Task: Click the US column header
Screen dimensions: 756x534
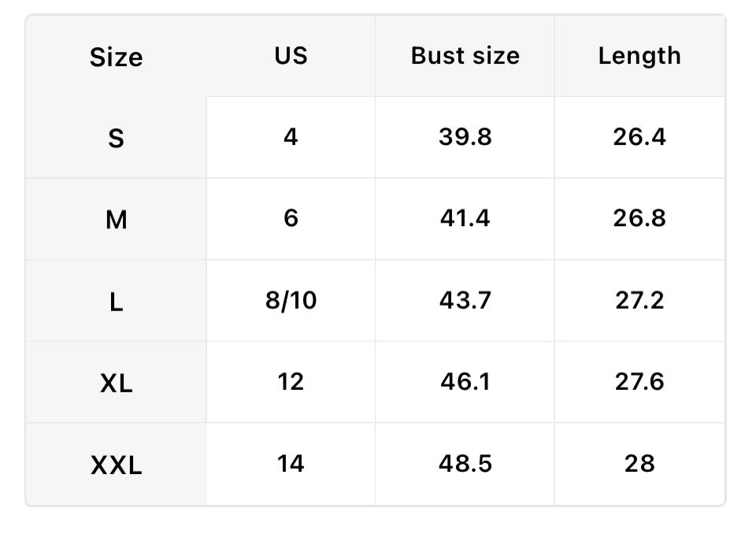Action: pos(291,56)
